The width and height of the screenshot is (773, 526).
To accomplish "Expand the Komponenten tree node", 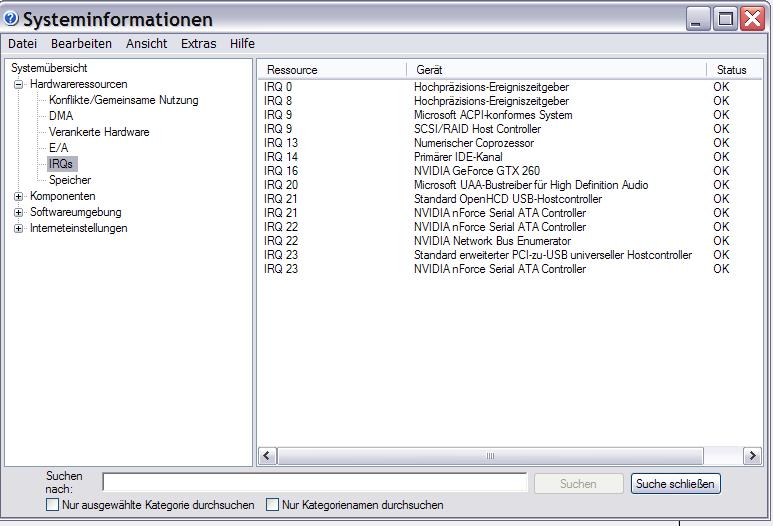I will click(x=19, y=196).
